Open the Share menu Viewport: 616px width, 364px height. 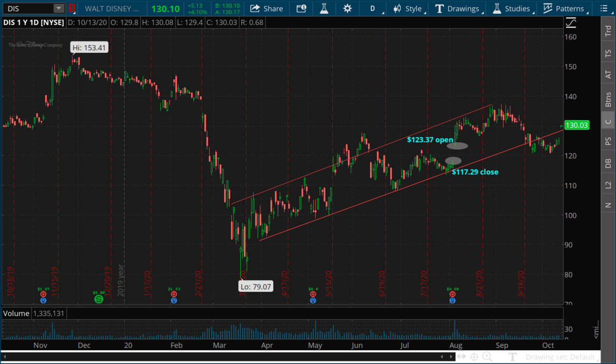266,8
